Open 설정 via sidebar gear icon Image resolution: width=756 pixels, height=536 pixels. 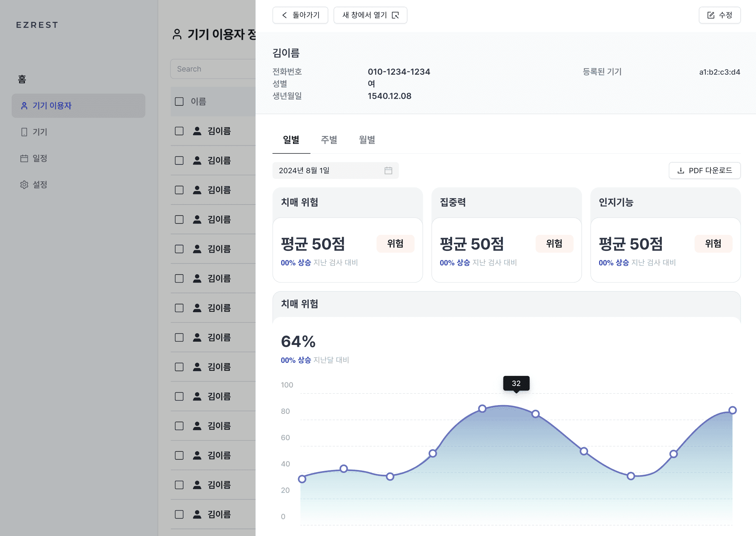24,185
